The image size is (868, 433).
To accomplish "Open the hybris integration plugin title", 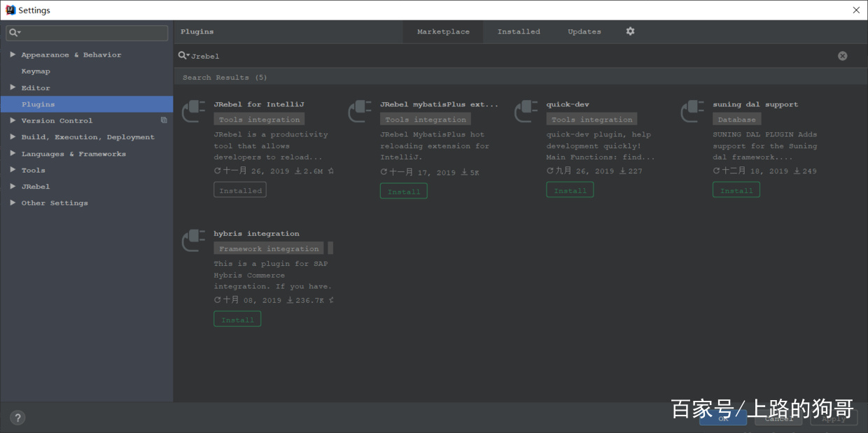I will tap(256, 234).
